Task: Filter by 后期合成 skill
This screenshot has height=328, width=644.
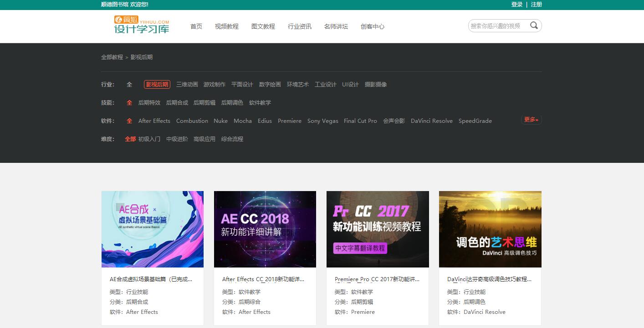Action: click(177, 103)
